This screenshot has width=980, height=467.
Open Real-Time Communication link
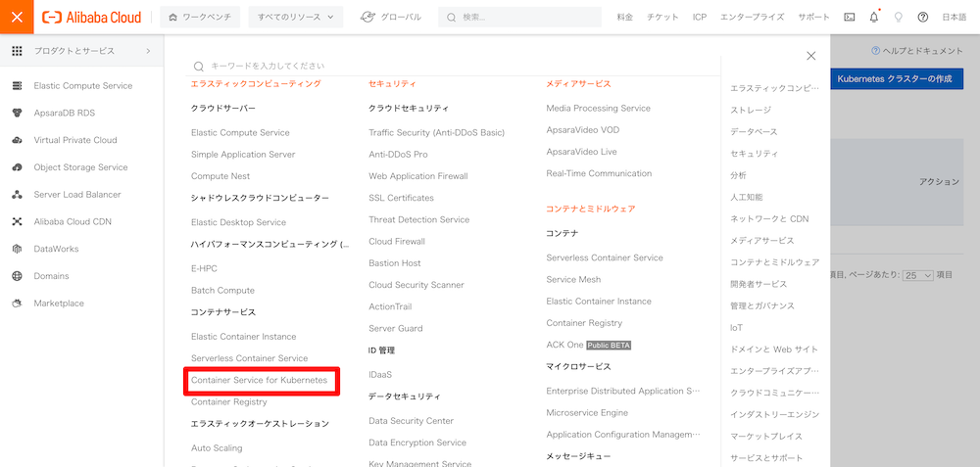point(599,173)
